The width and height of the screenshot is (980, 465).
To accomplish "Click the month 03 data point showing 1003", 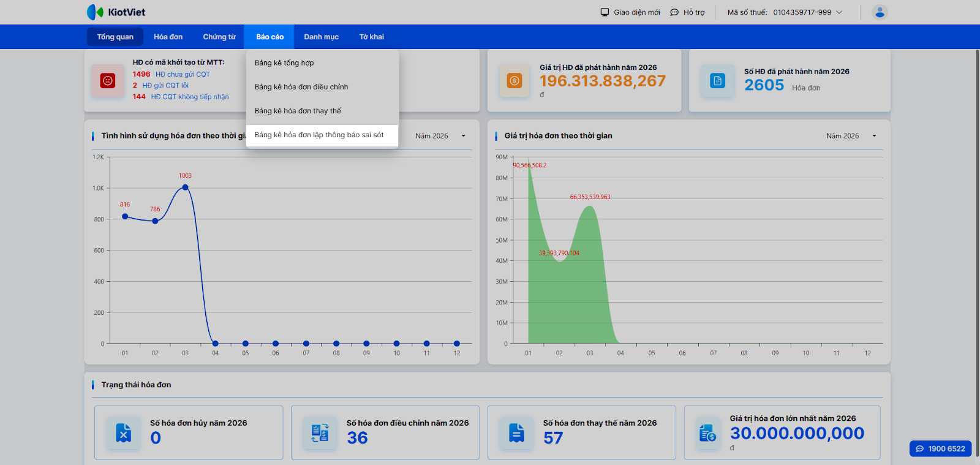I will click(x=185, y=187).
